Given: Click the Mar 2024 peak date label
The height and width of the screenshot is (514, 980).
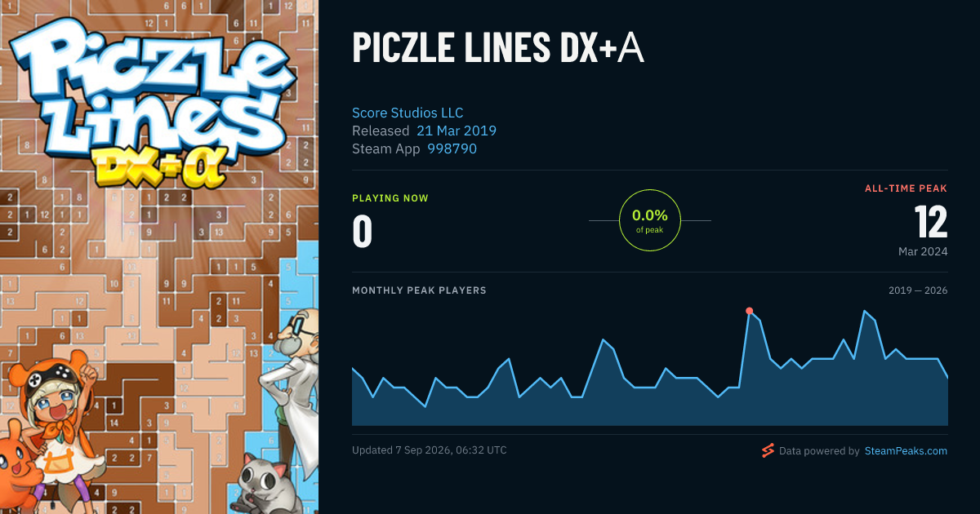Looking at the screenshot, I should 923,251.
